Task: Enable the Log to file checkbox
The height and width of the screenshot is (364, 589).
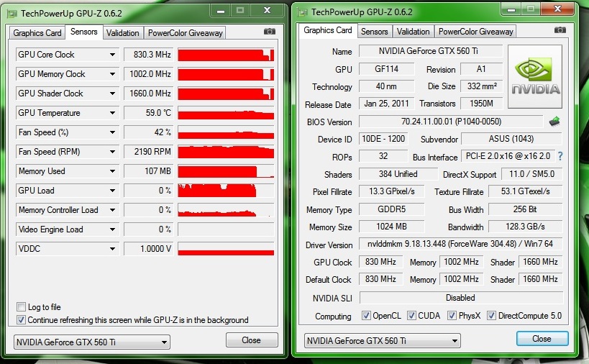Action: tap(21, 307)
